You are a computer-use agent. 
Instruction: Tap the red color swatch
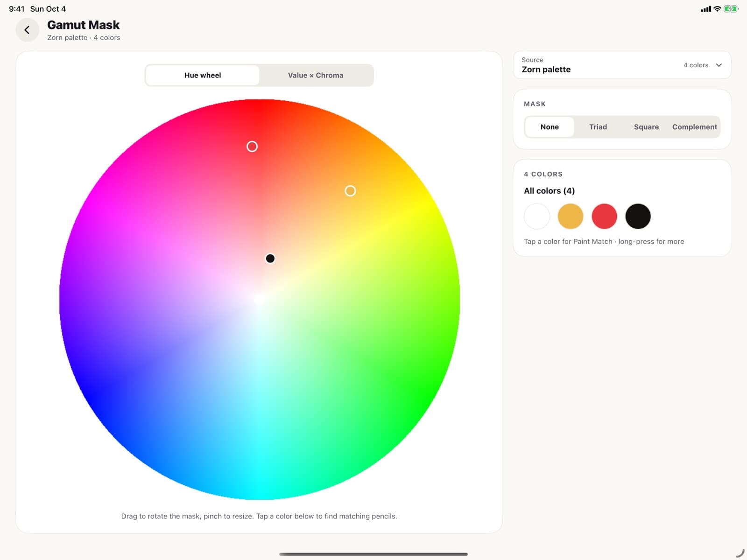604,217
